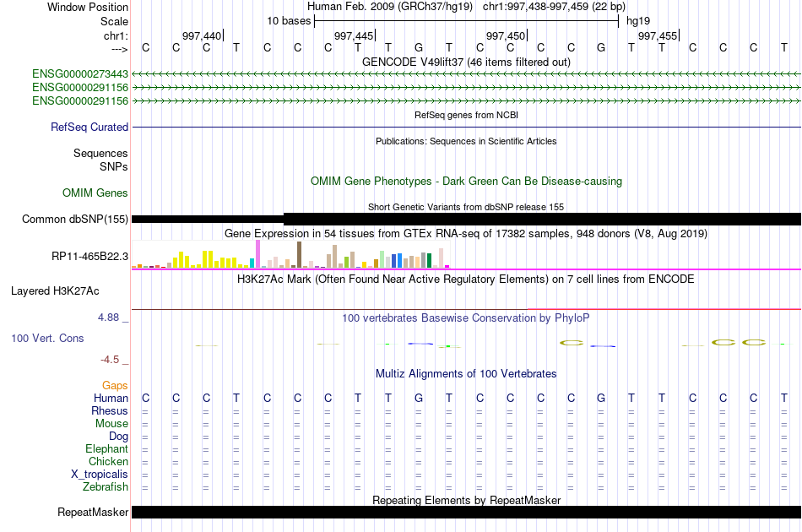Open Basewise Conservation by PhyloP title
Screen dimensions: 802x532
tap(466, 318)
